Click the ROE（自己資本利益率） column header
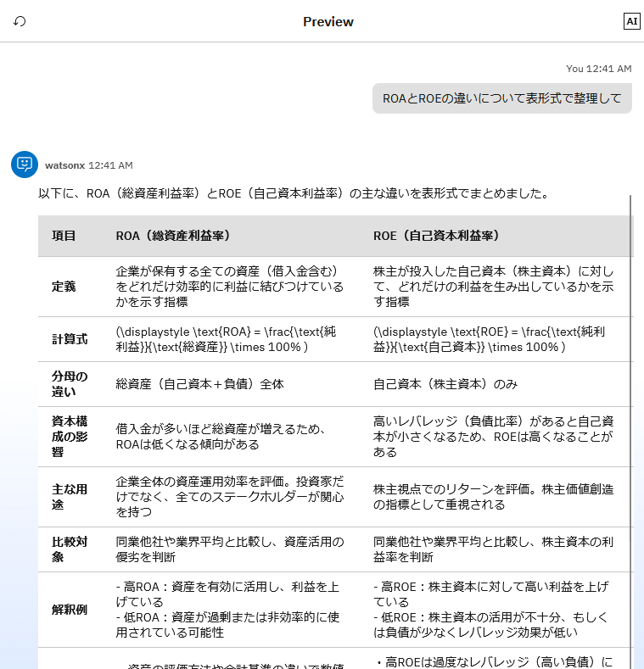This screenshot has height=669, width=644. 436,236
